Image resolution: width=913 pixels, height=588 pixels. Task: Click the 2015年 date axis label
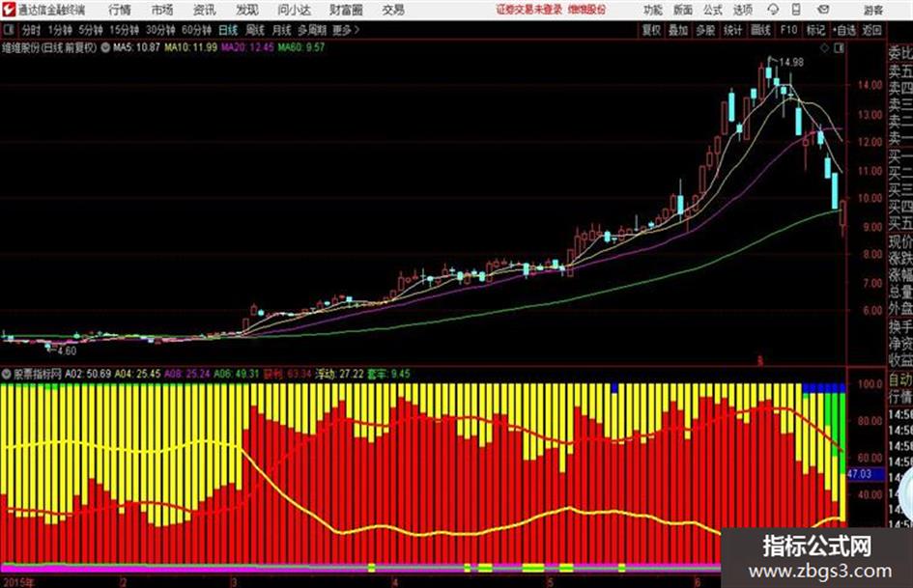tap(18, 582)
